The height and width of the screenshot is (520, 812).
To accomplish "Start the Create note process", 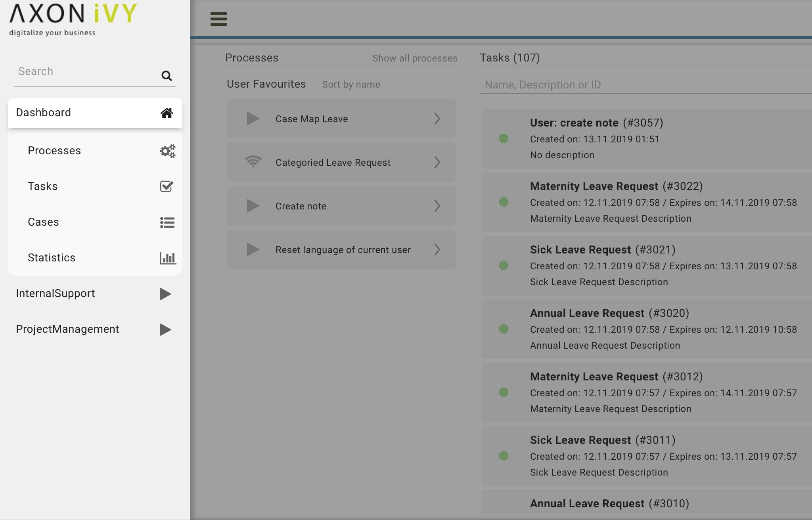I will tap(341, 206).
